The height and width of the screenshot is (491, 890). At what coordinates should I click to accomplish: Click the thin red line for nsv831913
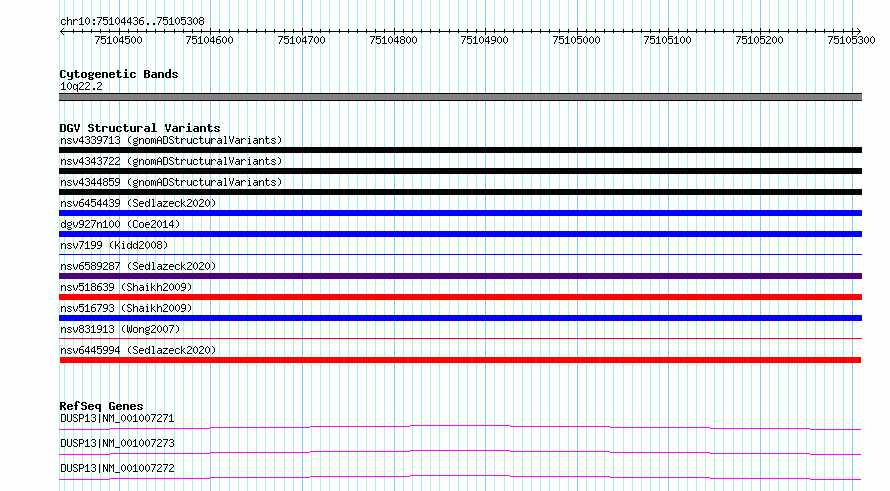coord(460,338)
